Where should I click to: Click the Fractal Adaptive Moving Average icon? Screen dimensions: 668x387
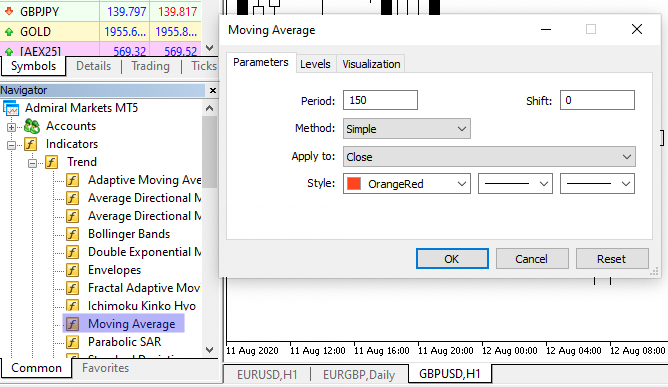coord(72,288)
